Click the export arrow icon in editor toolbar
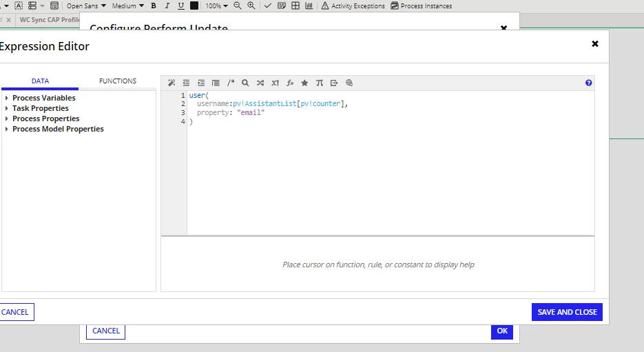 coord(334,83)
